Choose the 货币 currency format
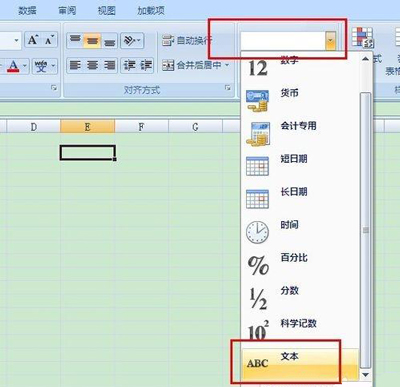The image size is (400, 387). (300, 99)
